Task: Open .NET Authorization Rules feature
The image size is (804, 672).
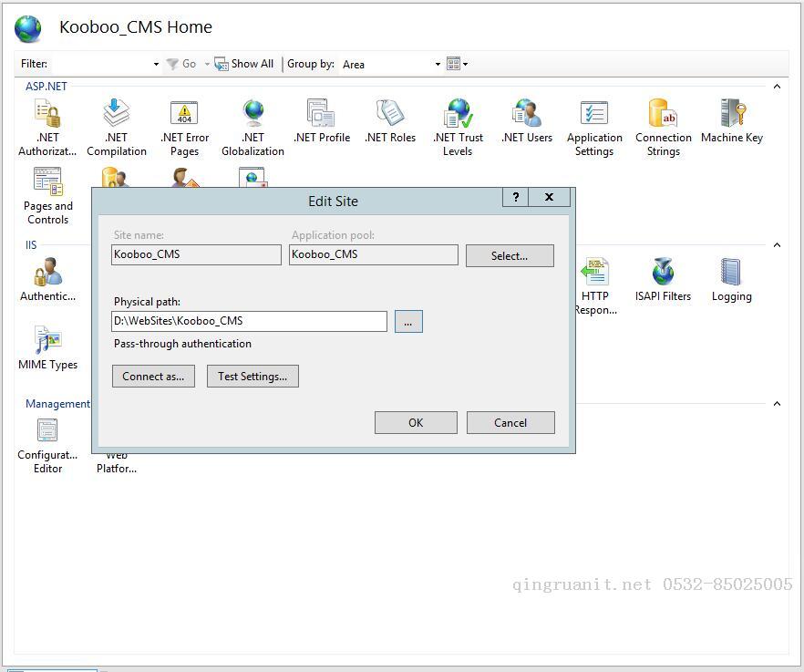Action: [47, 128]
